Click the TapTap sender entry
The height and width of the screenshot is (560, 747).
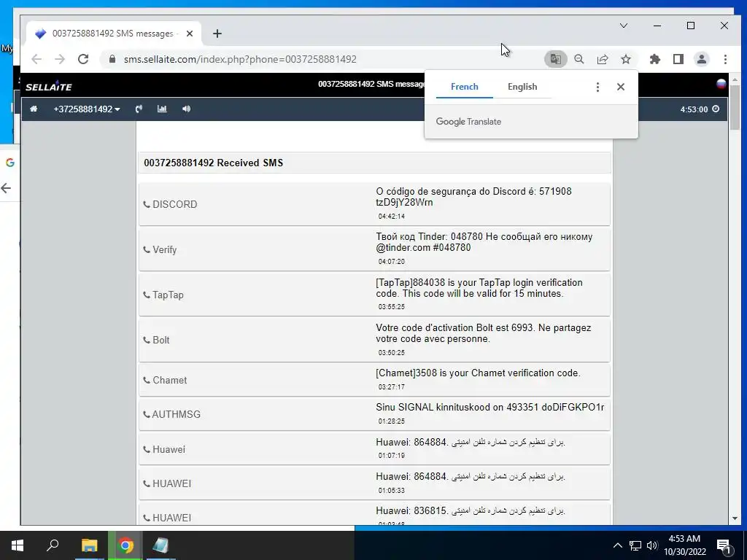[x=163, y=295]
